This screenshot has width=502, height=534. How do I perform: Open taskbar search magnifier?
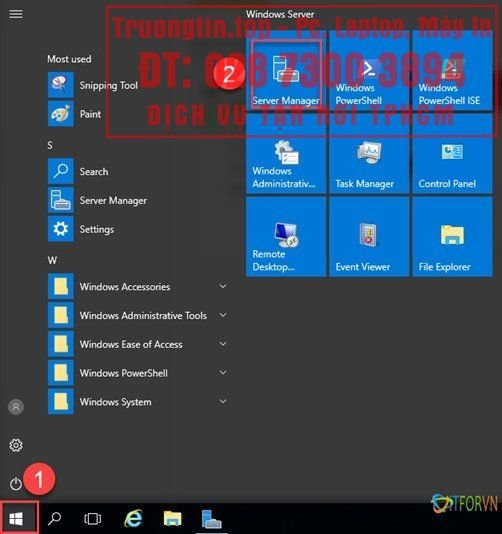(x=54, y=519)
